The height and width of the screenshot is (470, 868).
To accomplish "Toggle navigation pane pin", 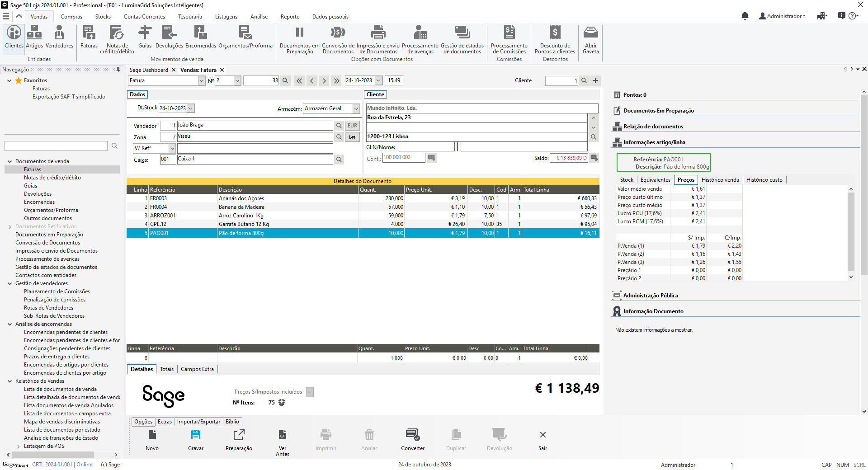I will [x=118, y=70].
